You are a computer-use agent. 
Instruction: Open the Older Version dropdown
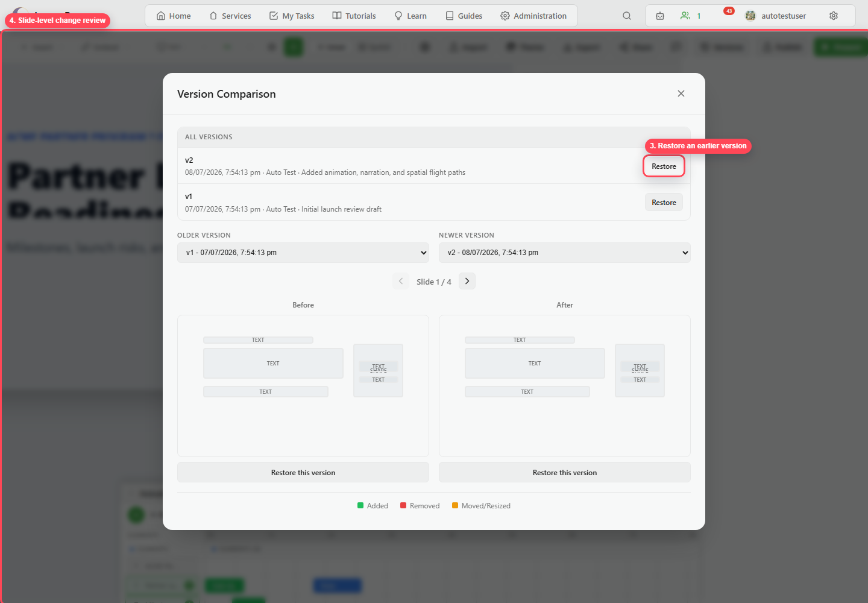(303, 253)
